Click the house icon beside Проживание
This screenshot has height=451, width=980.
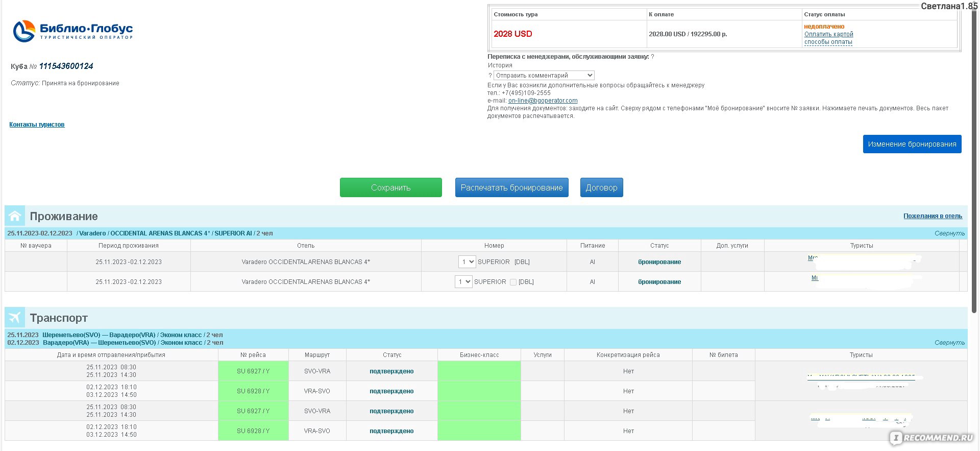[x=15, y=216]
